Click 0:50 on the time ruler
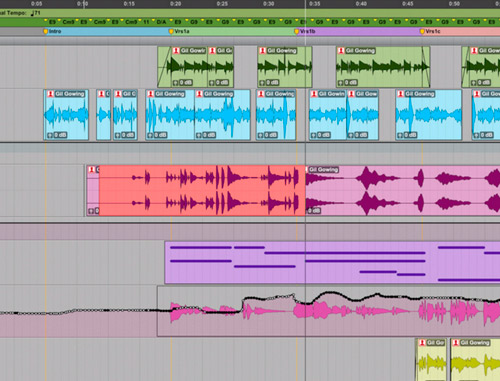 pos(454,4)
